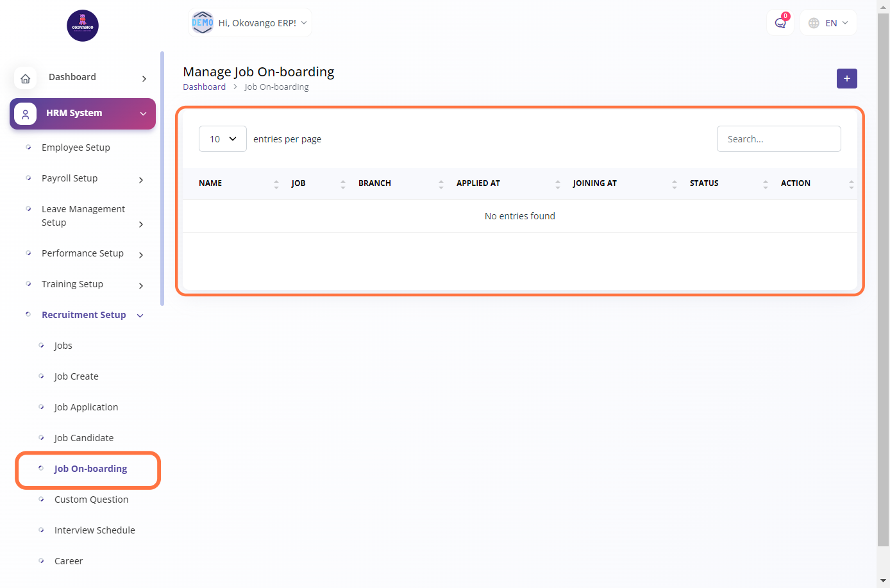
Task: Sort by Applied At column arrows
Action: tap(557, 184)
